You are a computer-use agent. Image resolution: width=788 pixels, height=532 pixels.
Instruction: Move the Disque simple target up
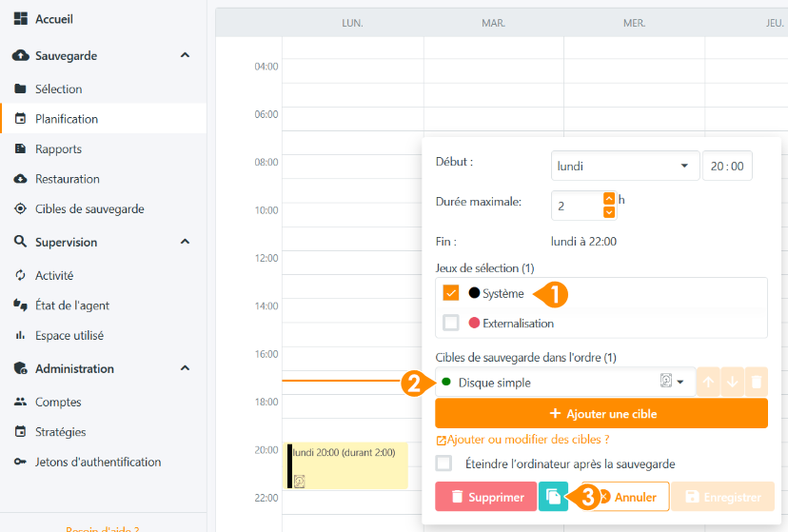click(x=708, y=382)
